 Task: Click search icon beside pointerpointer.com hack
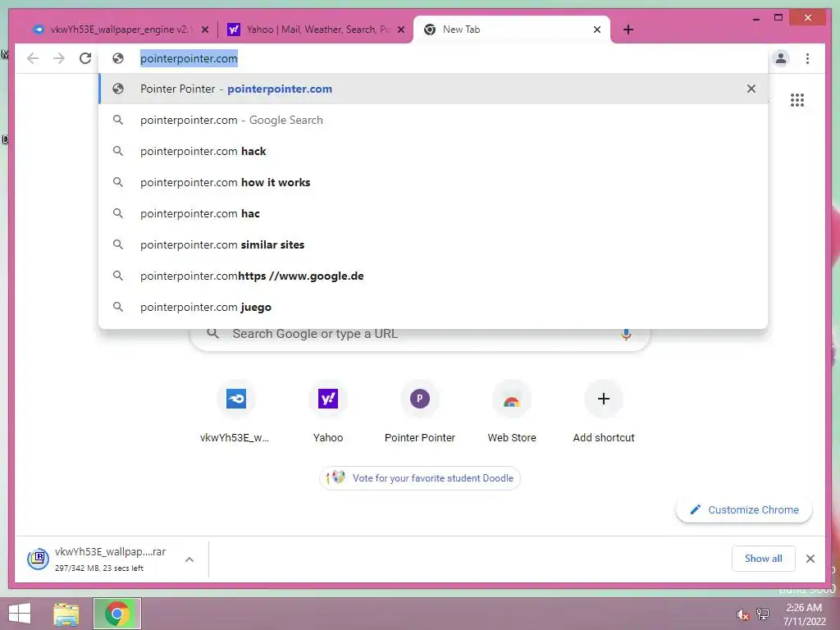[118, 151]
